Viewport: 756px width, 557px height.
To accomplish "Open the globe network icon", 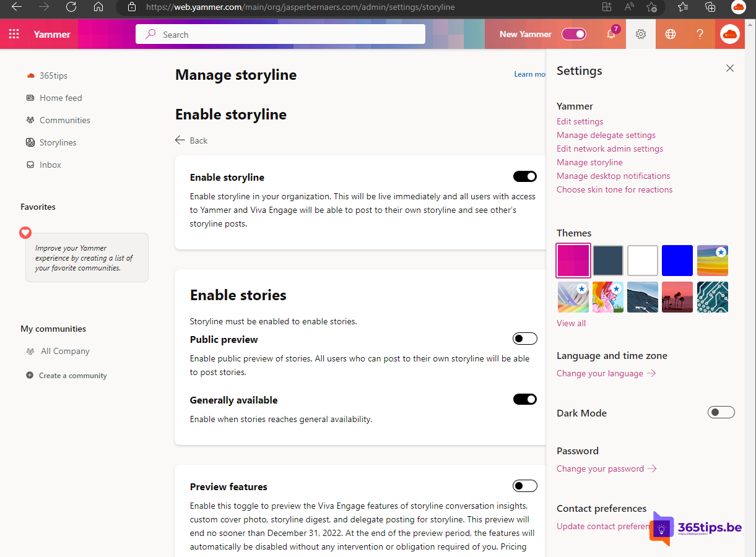I will pos(671,34).
